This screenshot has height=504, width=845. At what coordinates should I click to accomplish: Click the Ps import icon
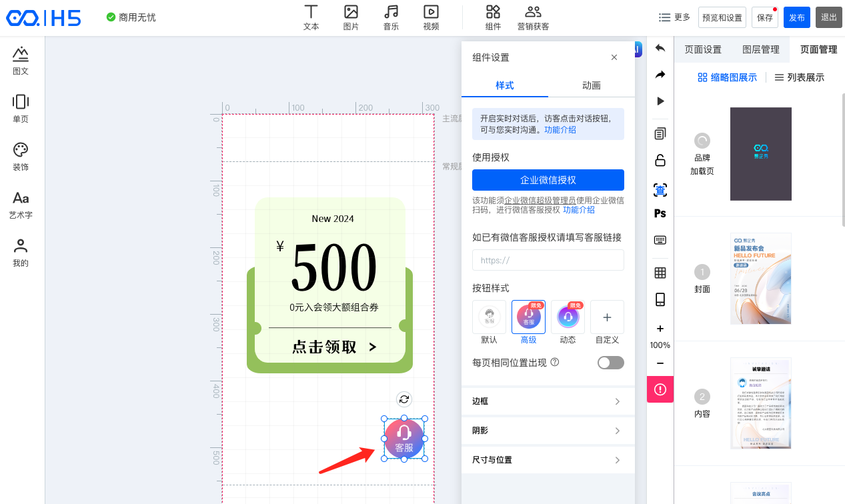click(660, 213)
